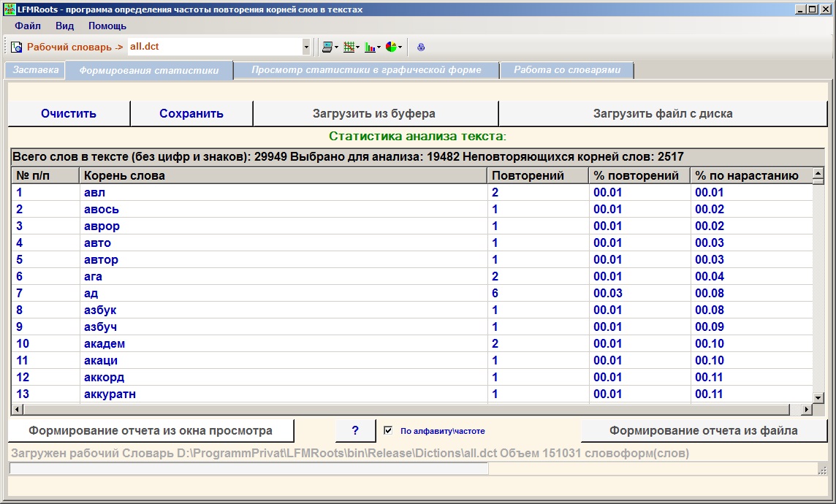Click the horizontal scroll right arrow
This screenshot has width=836, height=504.
pyautogui.click(x=806, y=409)
